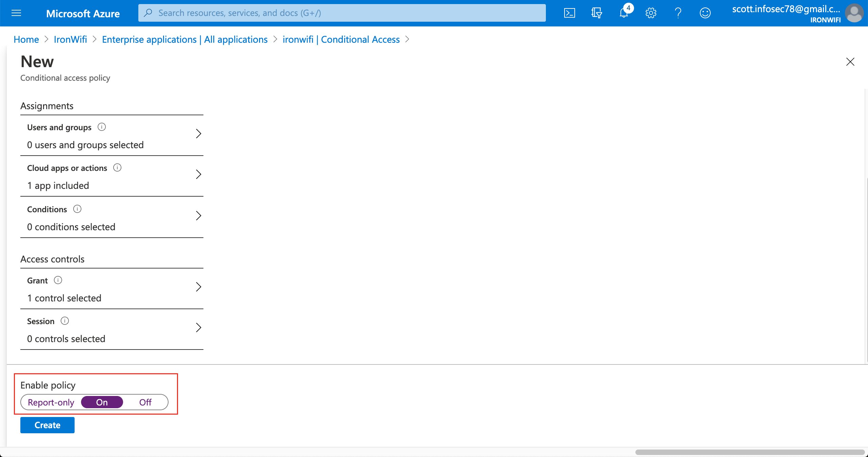The width and height of the screenshot is (868, 457).
Task: Show info tooltip for Users and groups
Action: 102,127
